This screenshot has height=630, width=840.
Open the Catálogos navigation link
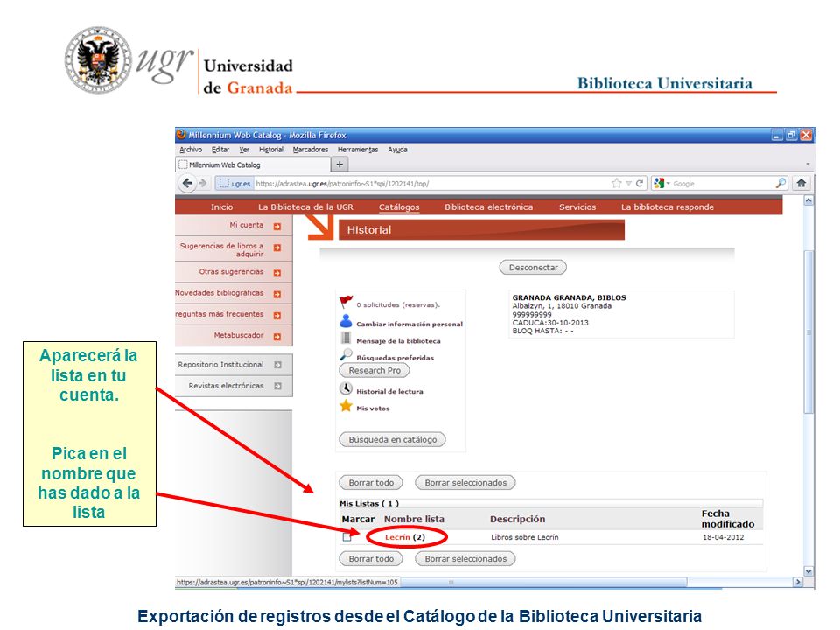point(399,206)
